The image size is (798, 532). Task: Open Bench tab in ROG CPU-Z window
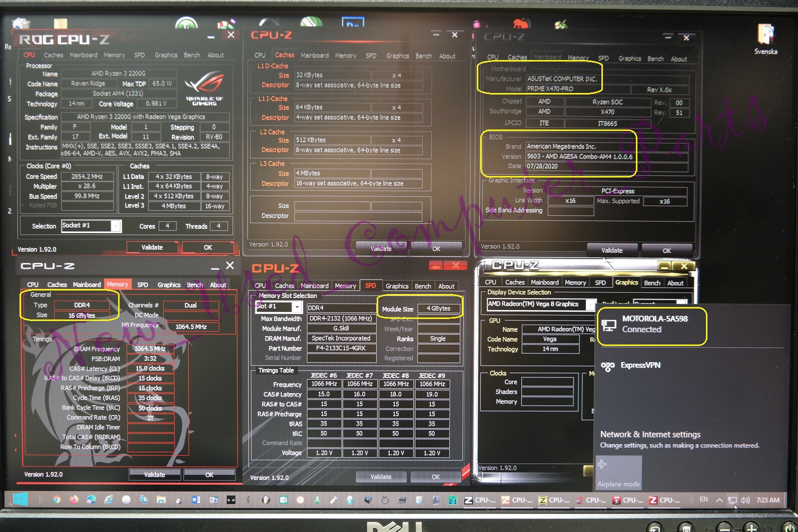pos(192,55)
